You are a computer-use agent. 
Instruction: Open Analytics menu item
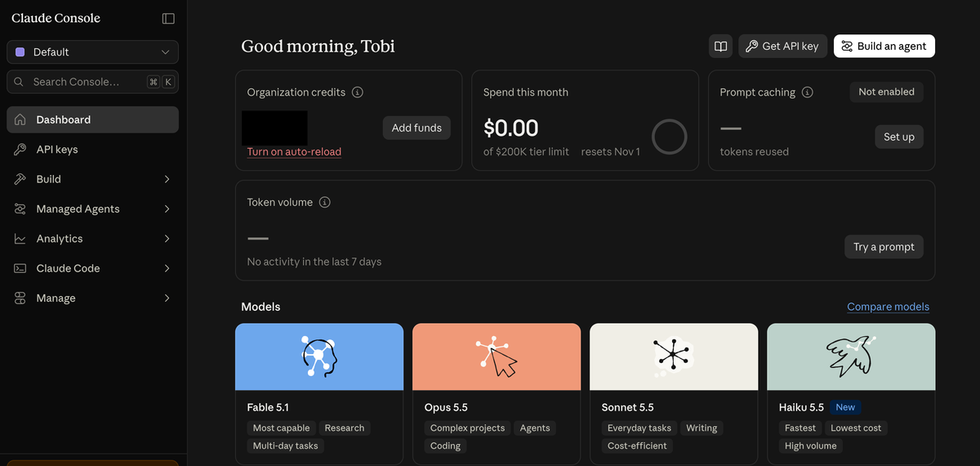pyautogui.click(x=92, y=239)
